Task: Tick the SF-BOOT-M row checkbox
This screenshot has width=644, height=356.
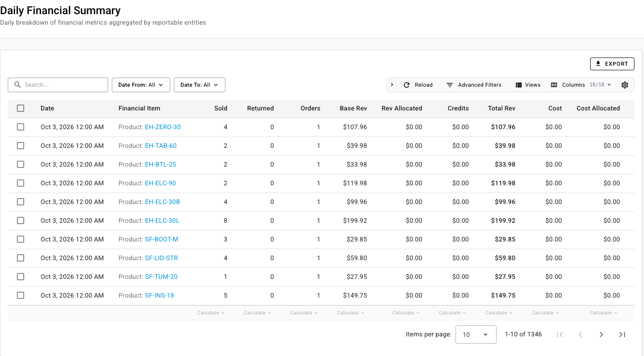Action: tap(21, 239)
